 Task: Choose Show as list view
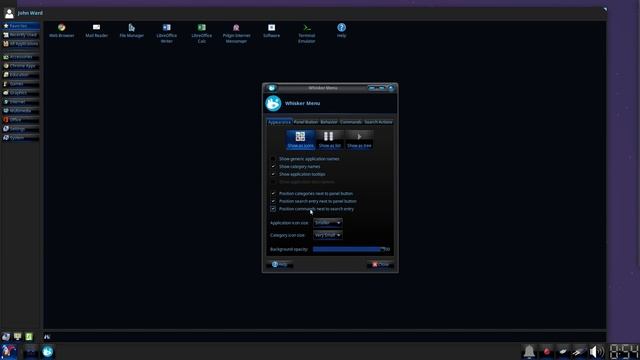[x=329, y=140]
